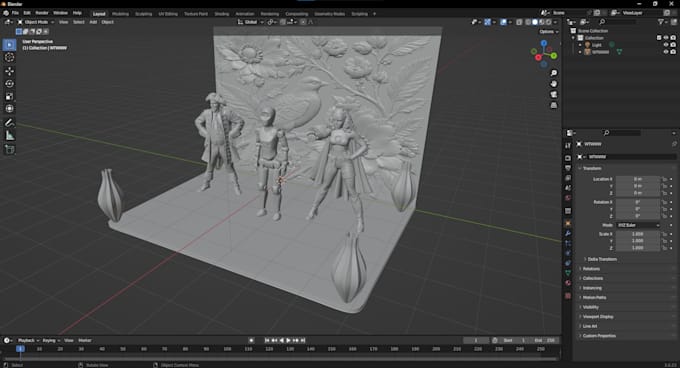
Task: Select the Scale tool
Action: tap(10, 96)
